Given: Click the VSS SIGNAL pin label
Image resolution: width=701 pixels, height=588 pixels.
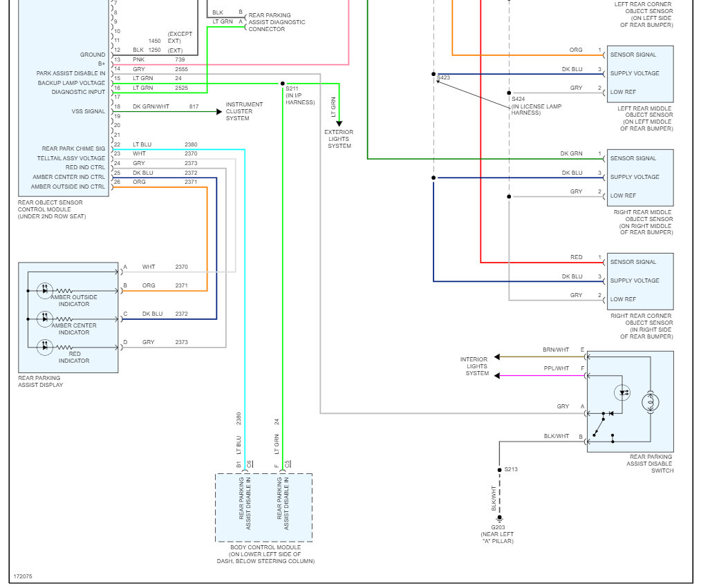Looking at the screenshot, I should point(88,111).
